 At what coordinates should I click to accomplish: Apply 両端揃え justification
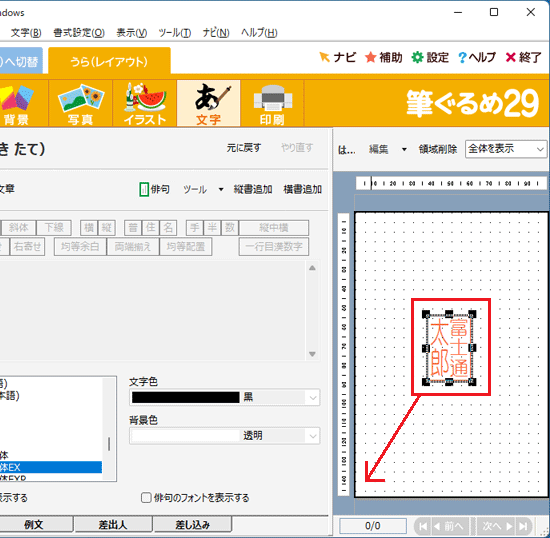point(133,247)
